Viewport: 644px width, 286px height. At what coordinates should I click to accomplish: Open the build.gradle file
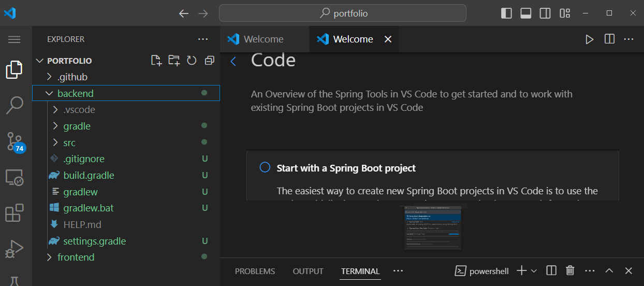click(x=126, y=176)
